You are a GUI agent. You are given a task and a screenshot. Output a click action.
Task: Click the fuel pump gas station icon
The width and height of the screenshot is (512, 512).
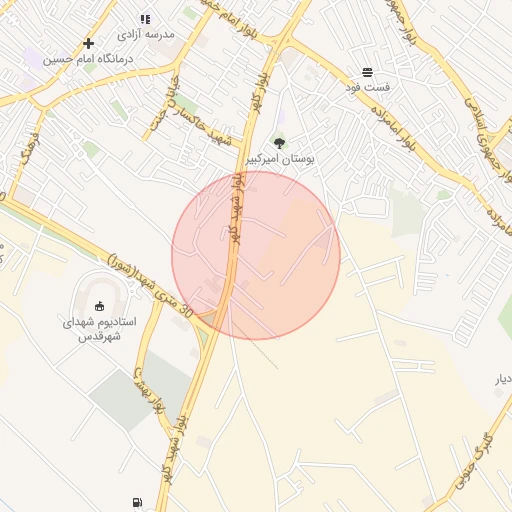point(137,502)
